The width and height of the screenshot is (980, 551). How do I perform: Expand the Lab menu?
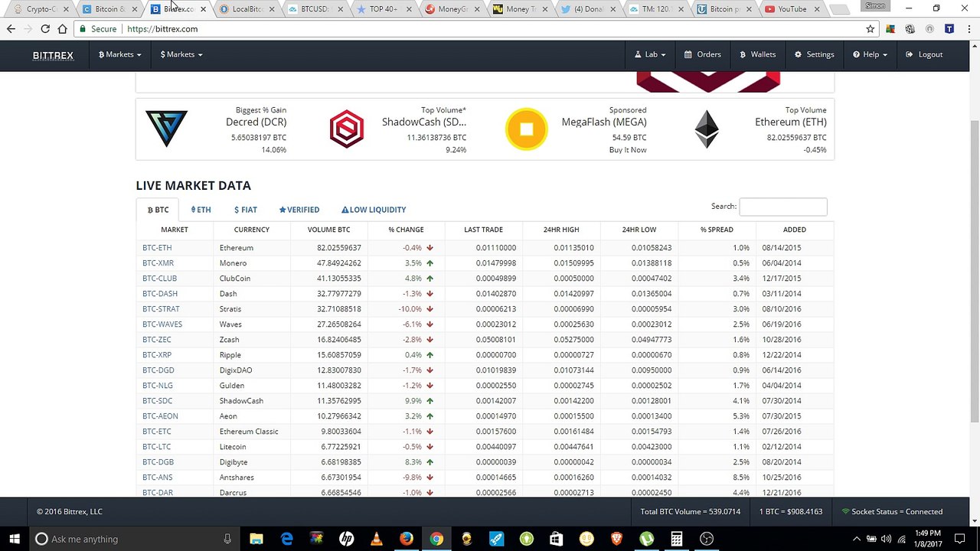[650, 54]
